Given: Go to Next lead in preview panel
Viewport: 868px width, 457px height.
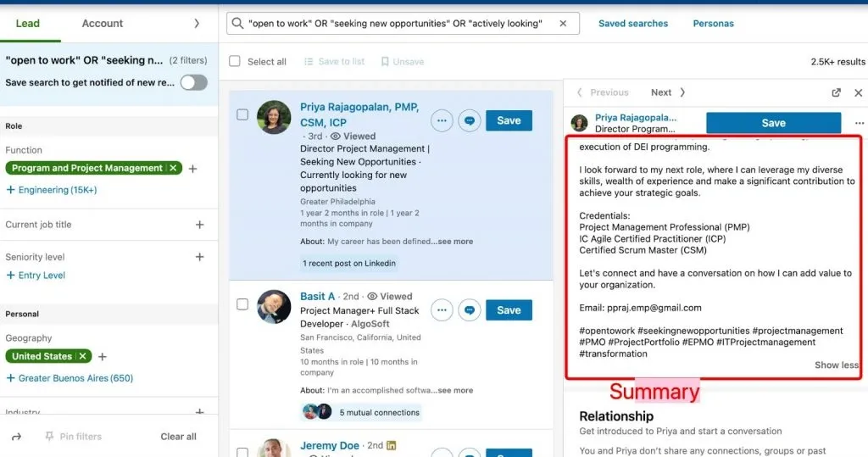Looking at the screenshot, I should [668, 92].
